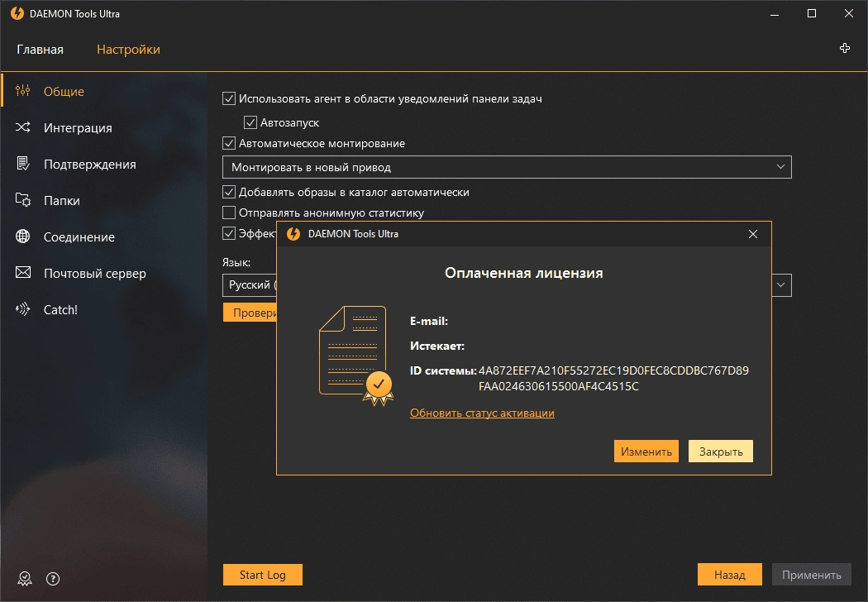Click the Применить button
This screenshot has width=868, height=602.
click(x=812, y=575)
